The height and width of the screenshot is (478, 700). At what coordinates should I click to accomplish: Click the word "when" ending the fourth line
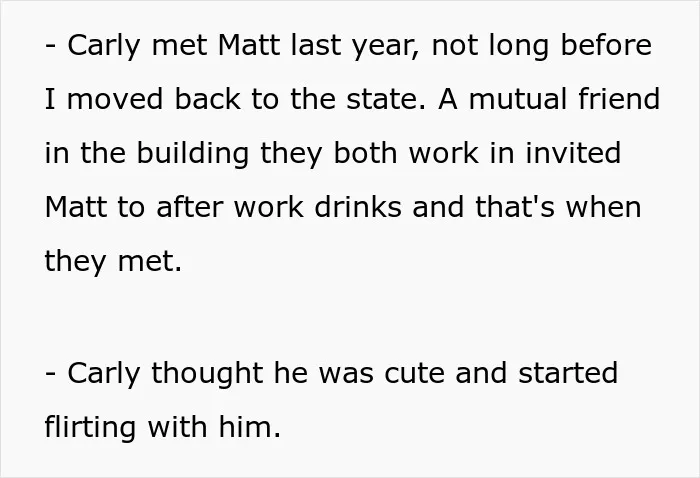604,207
